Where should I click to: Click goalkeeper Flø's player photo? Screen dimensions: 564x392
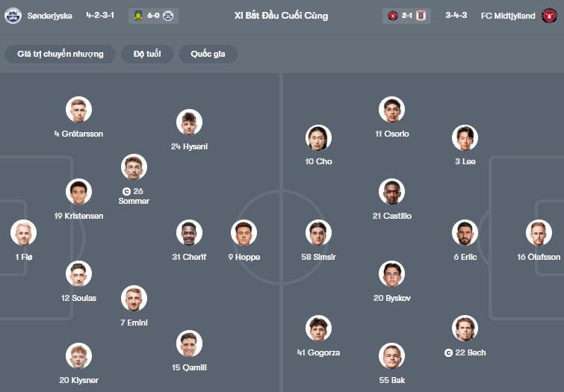coord(24,233)
